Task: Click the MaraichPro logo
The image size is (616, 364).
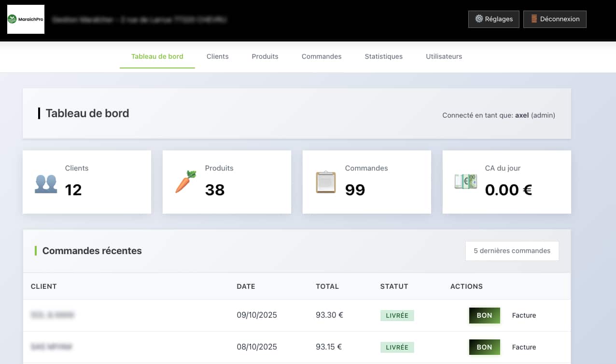Action: [26, 19]
